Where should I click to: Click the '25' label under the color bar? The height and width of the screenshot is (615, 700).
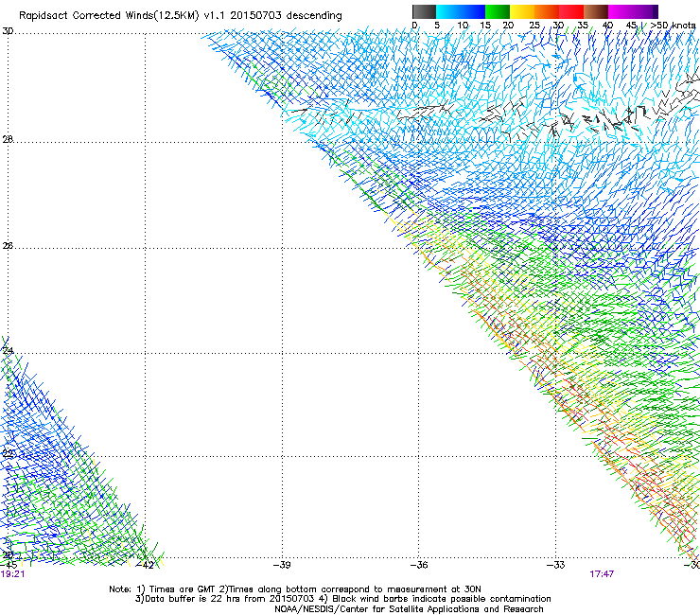click(x=534, y=26)
